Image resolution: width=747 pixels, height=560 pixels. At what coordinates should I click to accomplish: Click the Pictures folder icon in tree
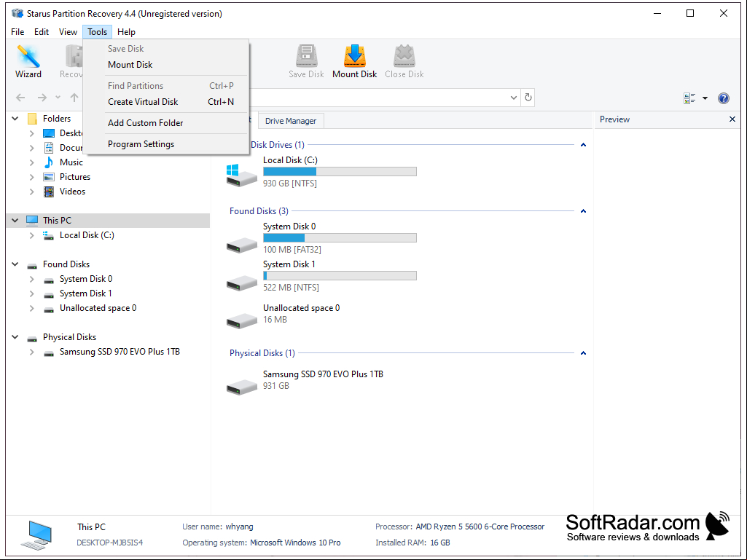click(49, 177)
